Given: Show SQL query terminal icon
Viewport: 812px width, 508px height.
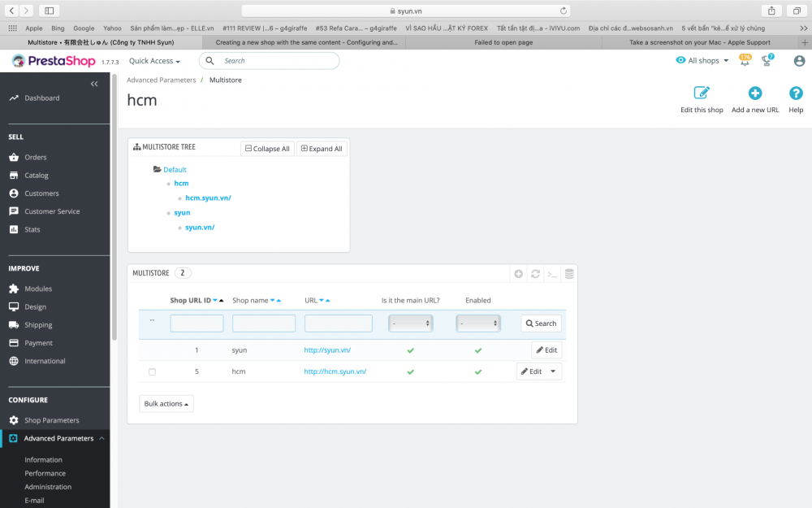Looking at the screenshot, I should (x=552, y=274).
